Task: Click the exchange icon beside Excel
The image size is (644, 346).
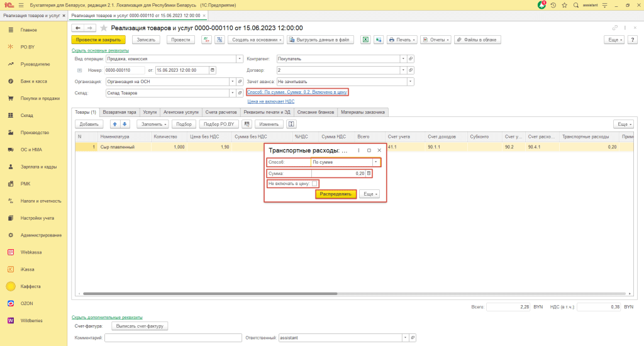Action: 378,40
